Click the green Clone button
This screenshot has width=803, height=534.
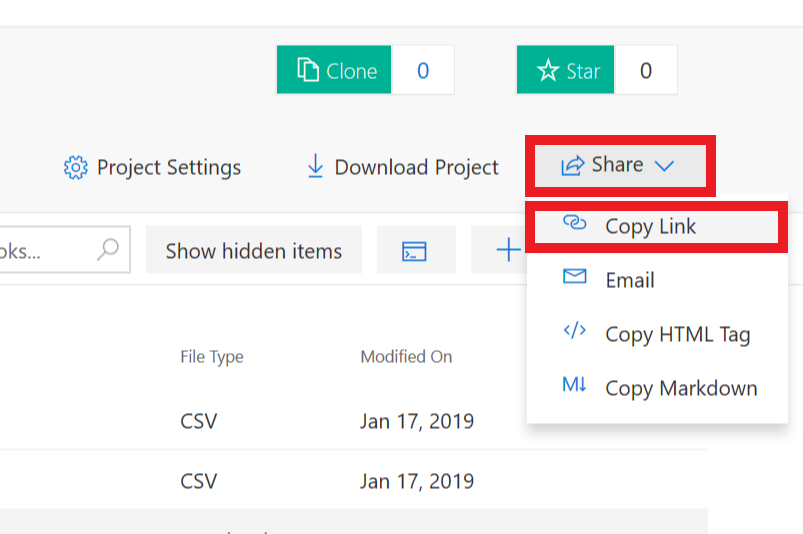(334, 70)
